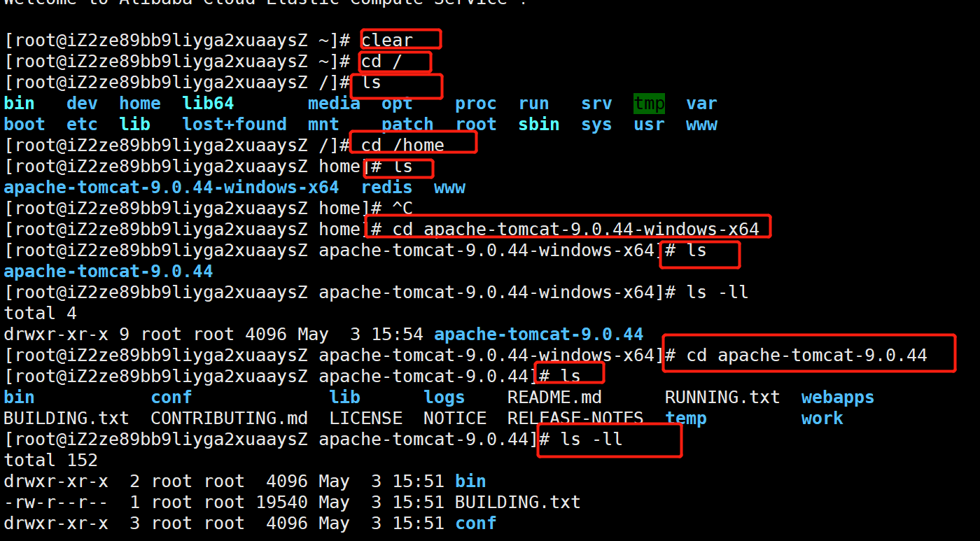Click the 'total 4' output line
This screenshot has width=980, height=541.
pyautogui.click(x=40, y=314)
